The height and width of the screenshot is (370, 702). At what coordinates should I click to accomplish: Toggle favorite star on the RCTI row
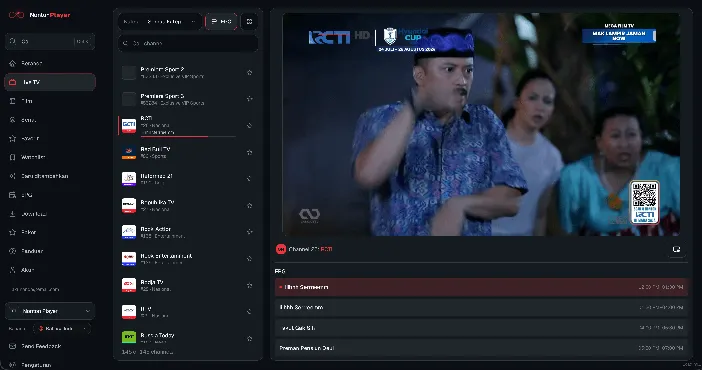[x=249, y=125]
